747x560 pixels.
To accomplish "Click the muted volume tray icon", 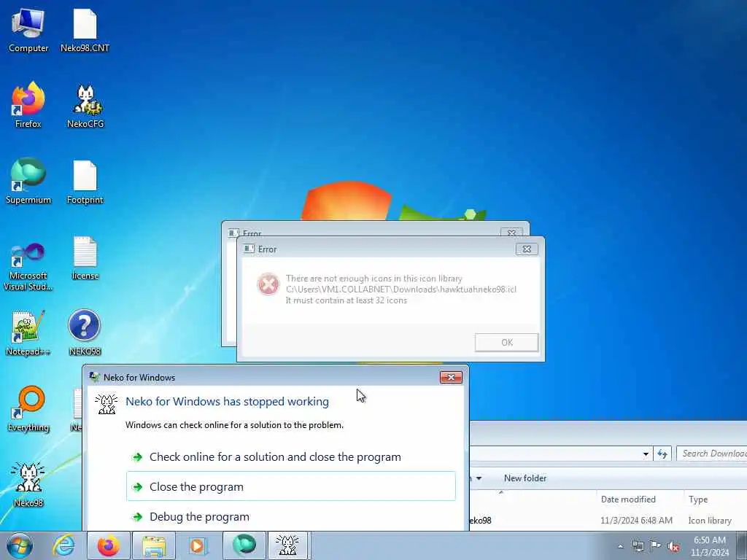I will pos(673,546).
